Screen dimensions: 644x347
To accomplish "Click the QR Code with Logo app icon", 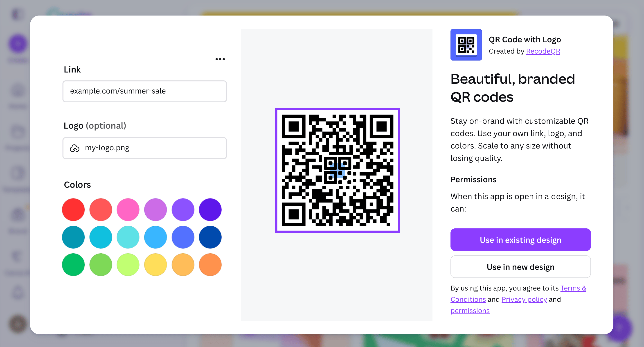I will pyautogui.click(x=466, y=45).
